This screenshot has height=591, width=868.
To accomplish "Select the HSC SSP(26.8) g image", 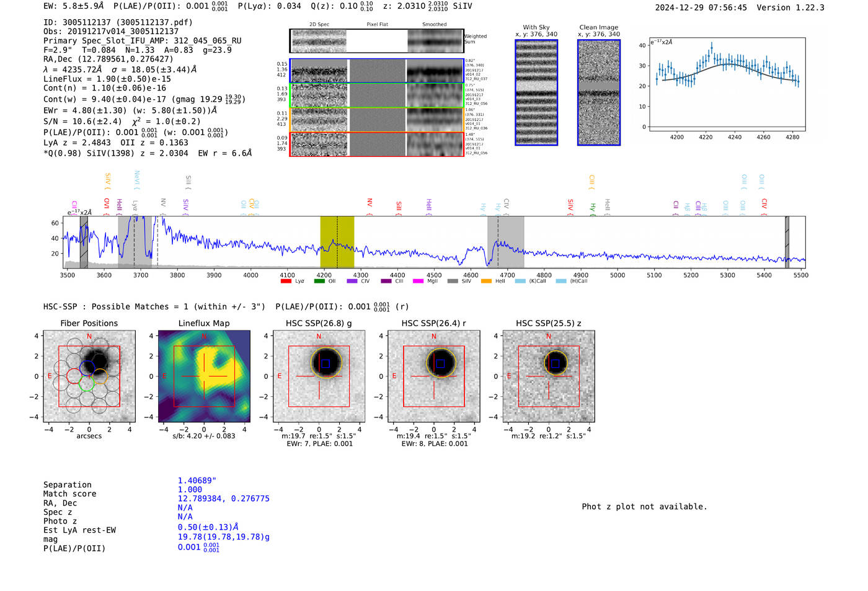I will point(319,376).
